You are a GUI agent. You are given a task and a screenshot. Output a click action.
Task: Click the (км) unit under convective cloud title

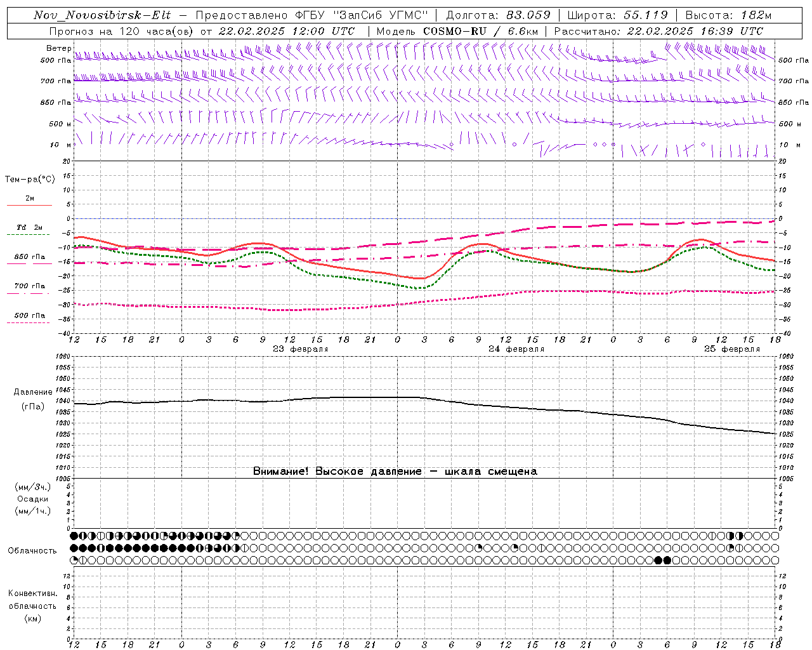click(33, 618)
